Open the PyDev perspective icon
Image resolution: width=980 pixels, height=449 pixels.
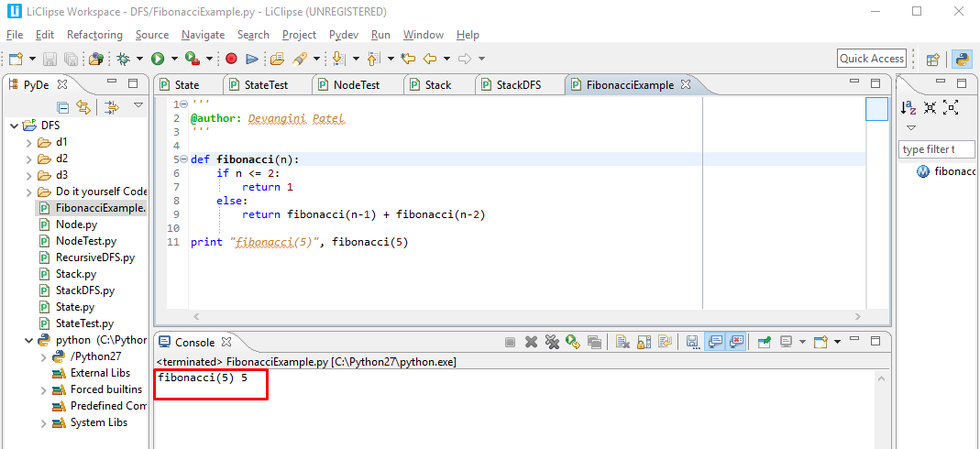click(962, 59)
